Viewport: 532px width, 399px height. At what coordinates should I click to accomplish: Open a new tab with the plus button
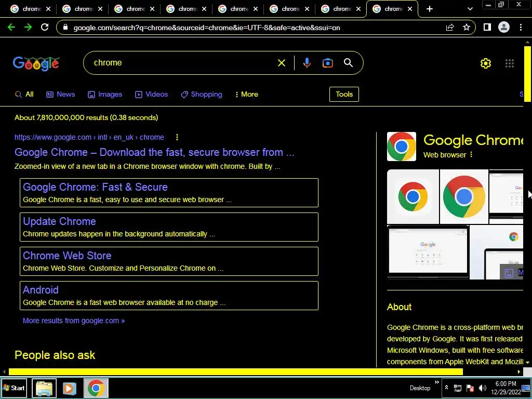430,9
